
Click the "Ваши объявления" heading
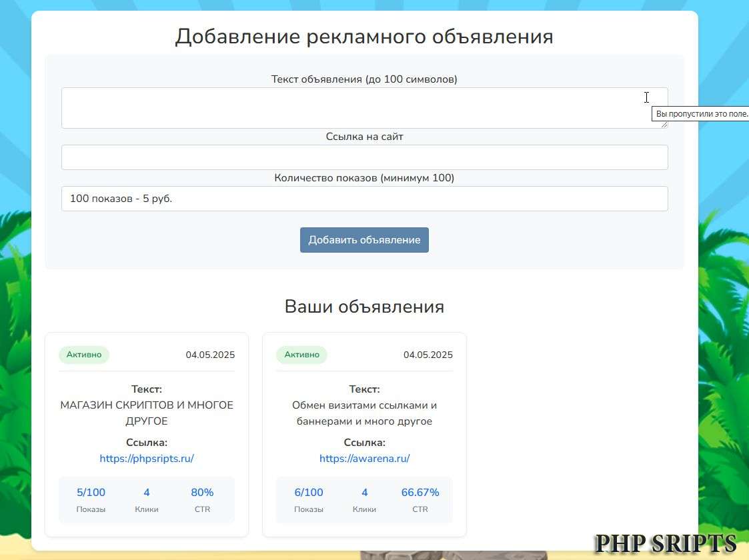[364, 306]
